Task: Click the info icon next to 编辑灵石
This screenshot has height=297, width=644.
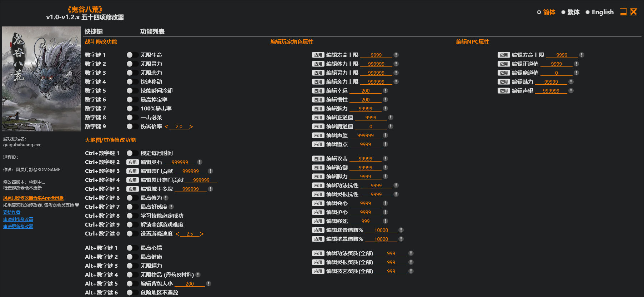Action: [x=200, y=162]
